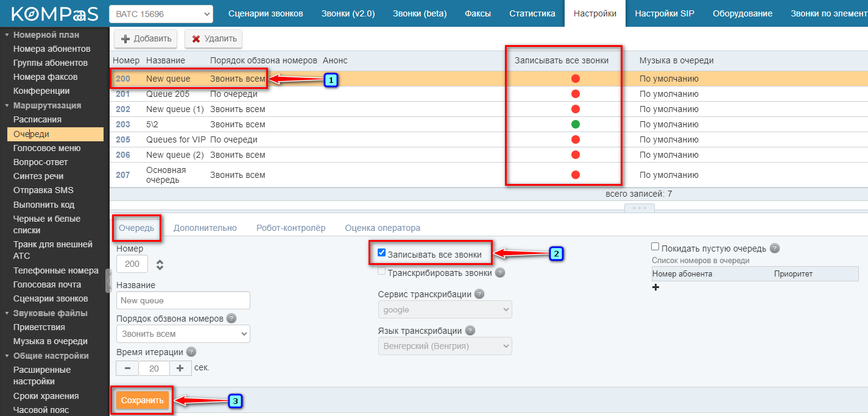Click recording status dot for Queues for VIP
The image size is (868, 416).
[576, 139]
